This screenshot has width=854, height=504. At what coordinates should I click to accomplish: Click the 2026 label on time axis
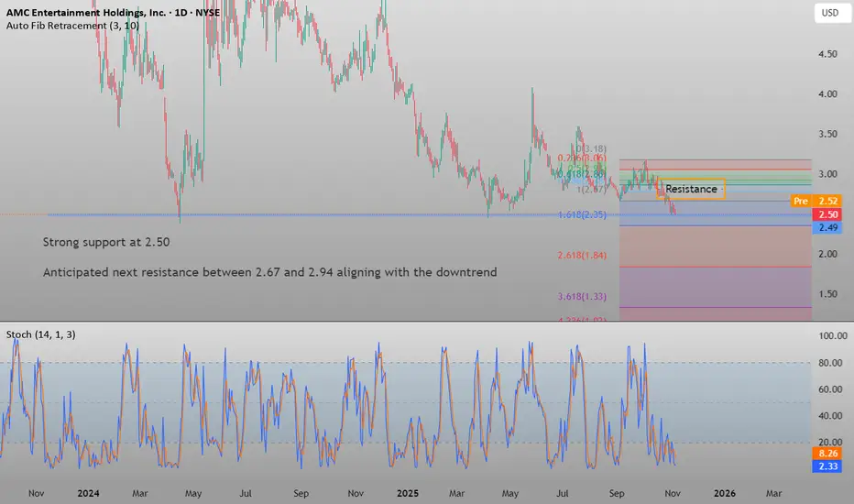click(725, 493)
